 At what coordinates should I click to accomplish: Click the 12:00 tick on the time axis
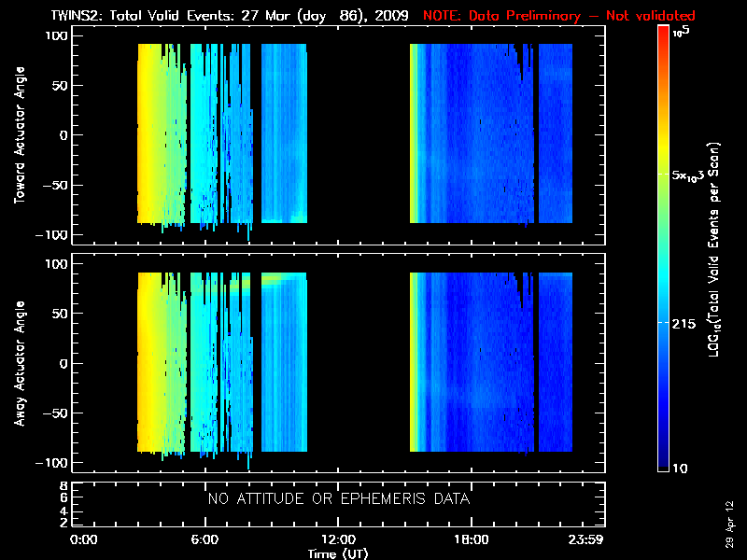point(338,539)
